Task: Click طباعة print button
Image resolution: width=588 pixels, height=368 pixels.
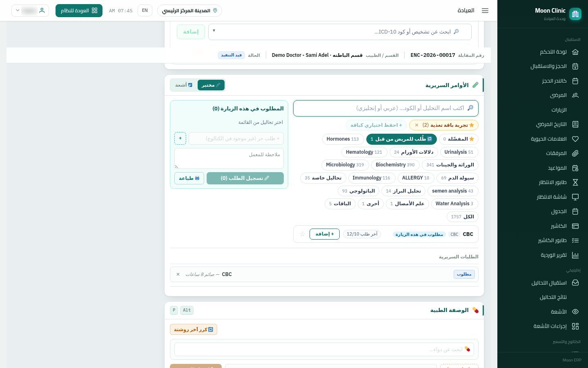Action: pos(189,178)
